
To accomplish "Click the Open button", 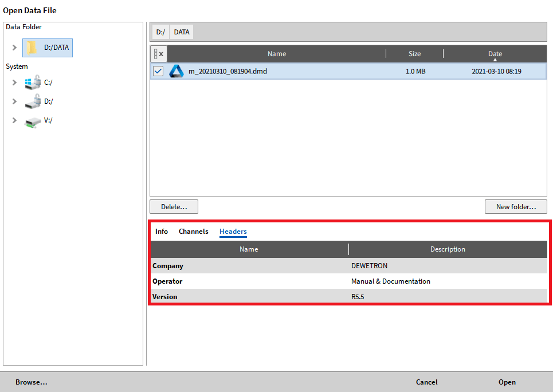I will [507, 382].
